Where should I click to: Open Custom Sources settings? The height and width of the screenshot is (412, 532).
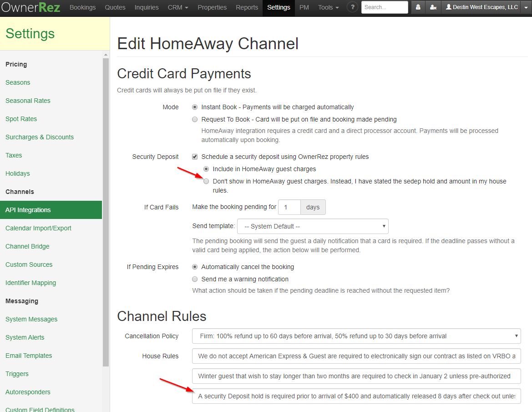click(29, 264)
